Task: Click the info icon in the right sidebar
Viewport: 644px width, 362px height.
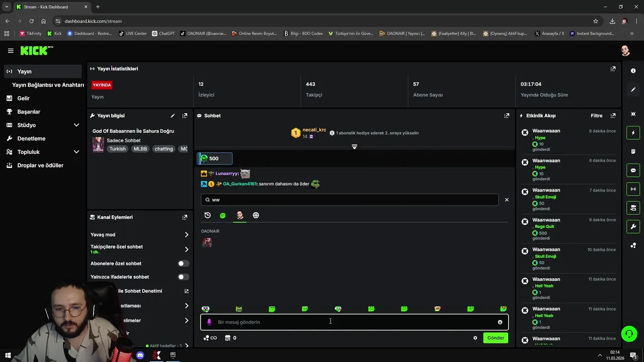Action: 633,71
